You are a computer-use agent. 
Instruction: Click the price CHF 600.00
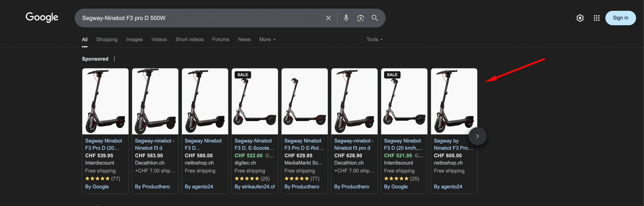click(448, 155)
